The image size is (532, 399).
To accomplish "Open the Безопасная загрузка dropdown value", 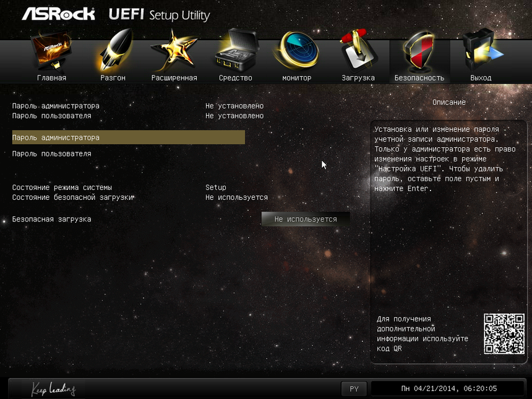I will pyautogui.click(x=306, y=219).
